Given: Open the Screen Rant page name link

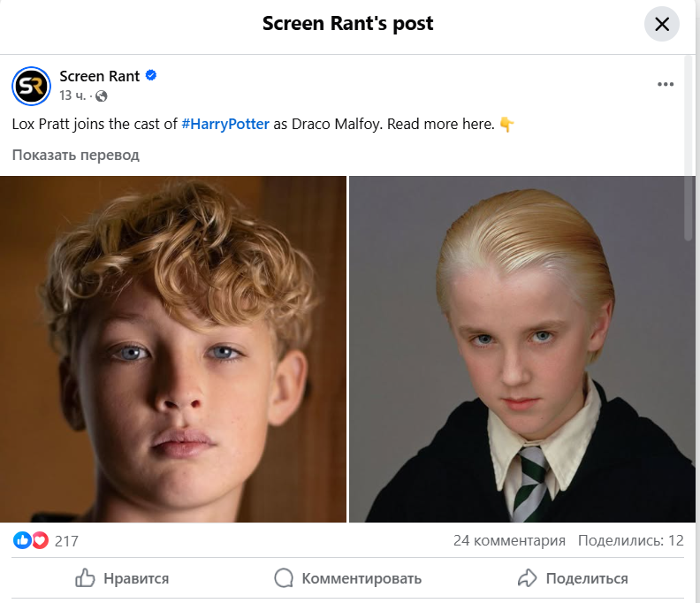Looking at the screenshot, I should 99,76.
